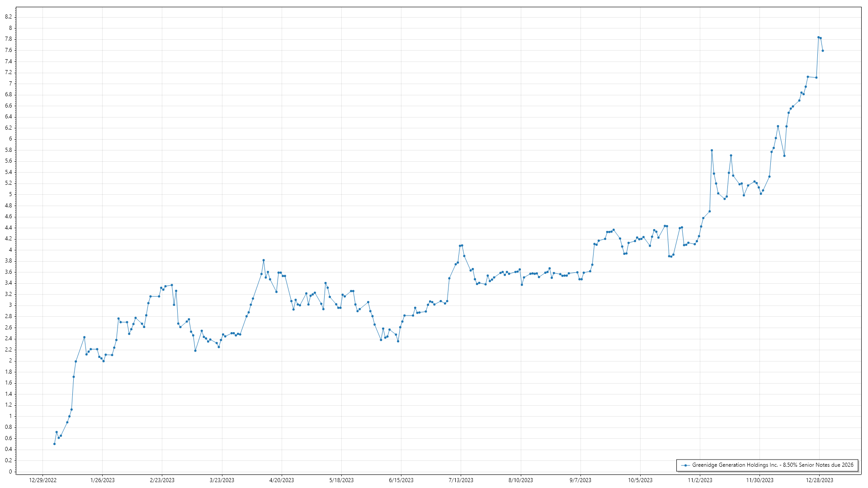Screen dimensions: 868x488
Task: Click the 7/13/2023 x-axis date label
Action: click(461, 480)
